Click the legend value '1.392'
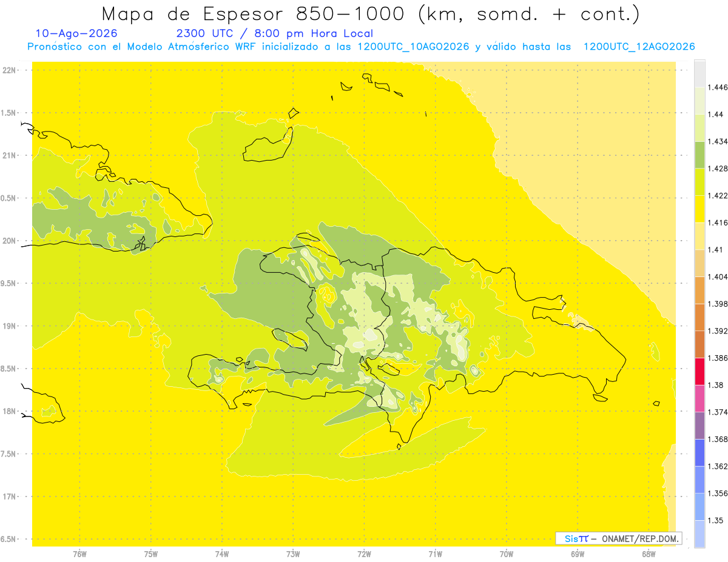The height and width of the screenshot is (562, 728). point(718,331)
